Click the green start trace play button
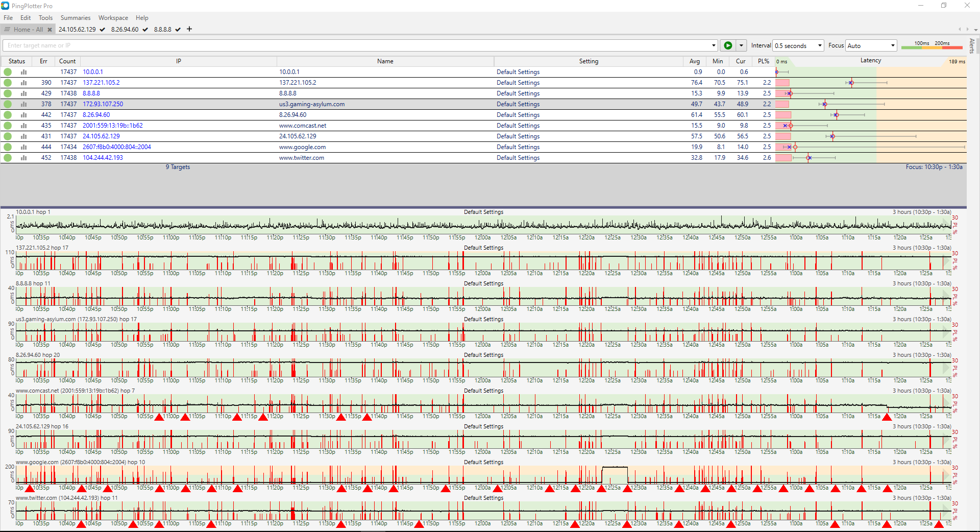 [728, 45]
